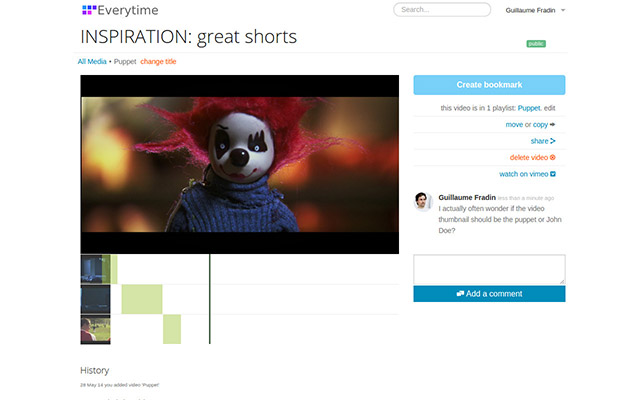Click the History heading
The width and height of the screenshot is (640, 400).
coord(95,370)
